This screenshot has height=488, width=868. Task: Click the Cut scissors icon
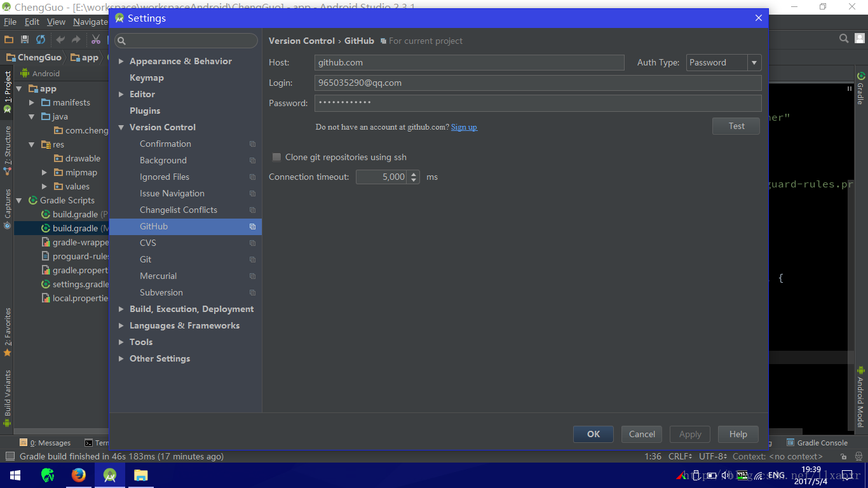[96, 39]
